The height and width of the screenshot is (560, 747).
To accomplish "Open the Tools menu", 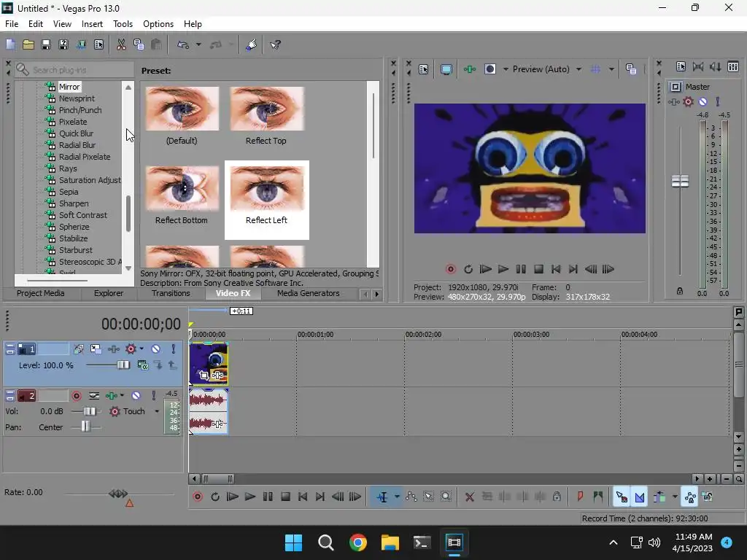I will (123, 24).
